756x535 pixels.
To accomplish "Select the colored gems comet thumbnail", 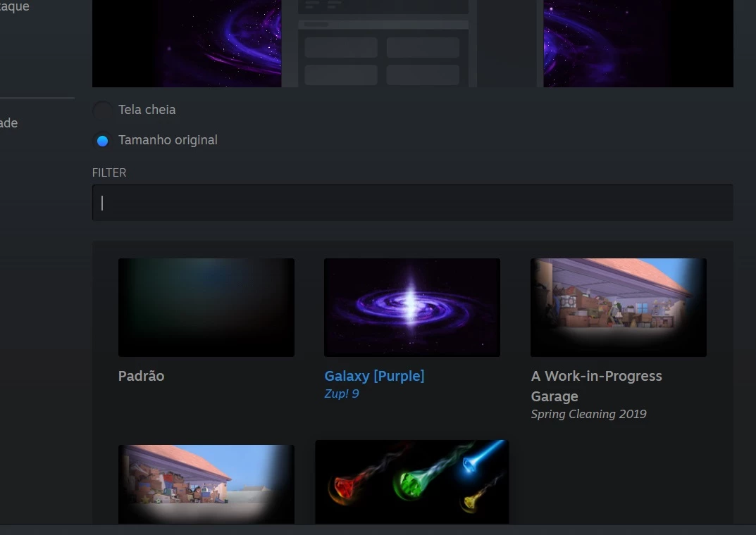I will (412, 481).
